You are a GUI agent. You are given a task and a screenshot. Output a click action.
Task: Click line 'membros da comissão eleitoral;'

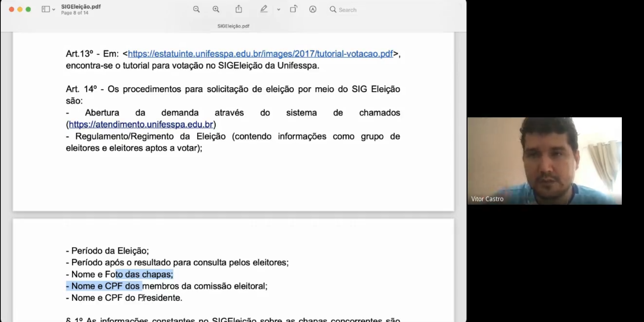[x=205, y=286]
